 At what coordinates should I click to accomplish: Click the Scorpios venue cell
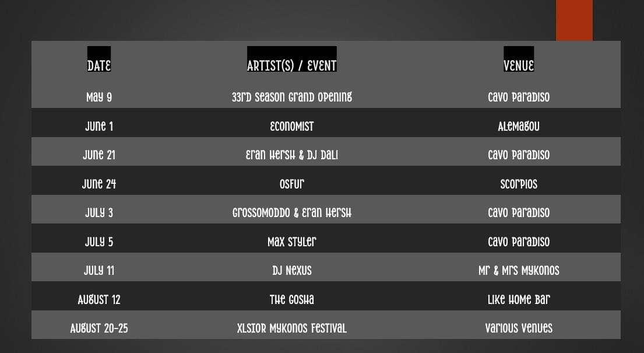pos(518,184)
